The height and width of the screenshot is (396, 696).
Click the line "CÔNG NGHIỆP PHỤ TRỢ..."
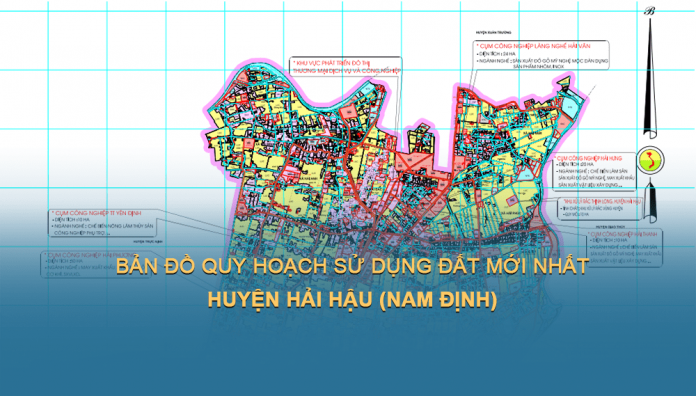pyautogui.click(x=82, y=233)
